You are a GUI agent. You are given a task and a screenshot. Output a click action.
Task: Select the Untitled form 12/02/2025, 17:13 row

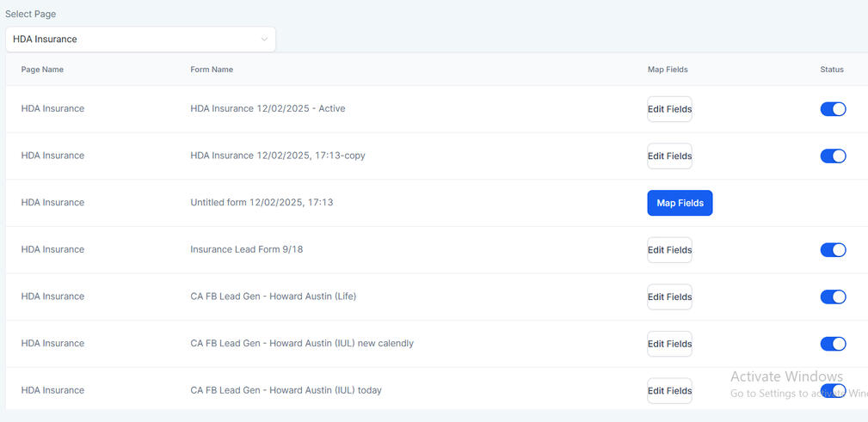tap(262, 203)
